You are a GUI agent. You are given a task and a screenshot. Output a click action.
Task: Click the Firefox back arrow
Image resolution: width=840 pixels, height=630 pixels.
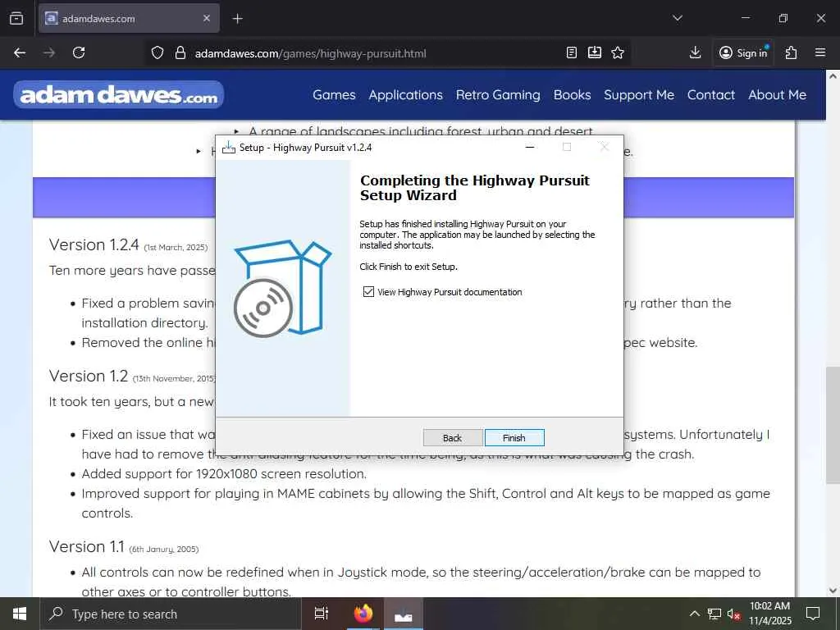click(20, 52)
